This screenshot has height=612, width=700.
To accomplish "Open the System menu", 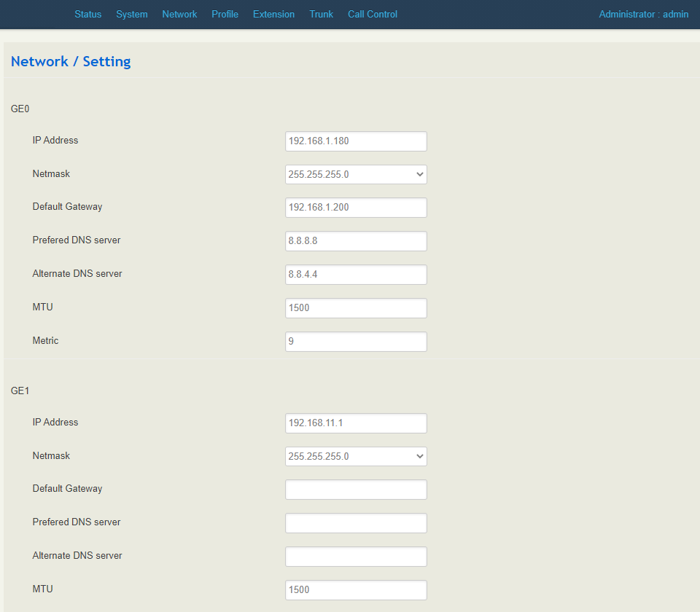I will click(x=131, y=14).
